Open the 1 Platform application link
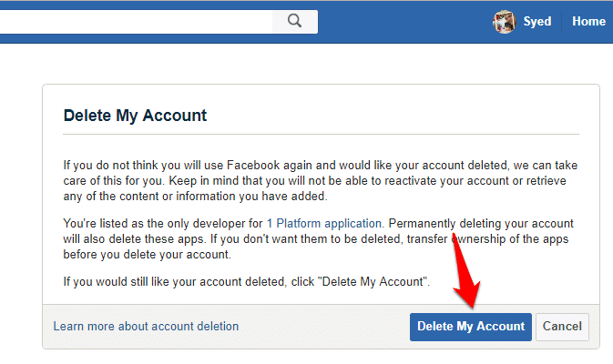Viewport: 613px width, 364px height. click(325, 223)
